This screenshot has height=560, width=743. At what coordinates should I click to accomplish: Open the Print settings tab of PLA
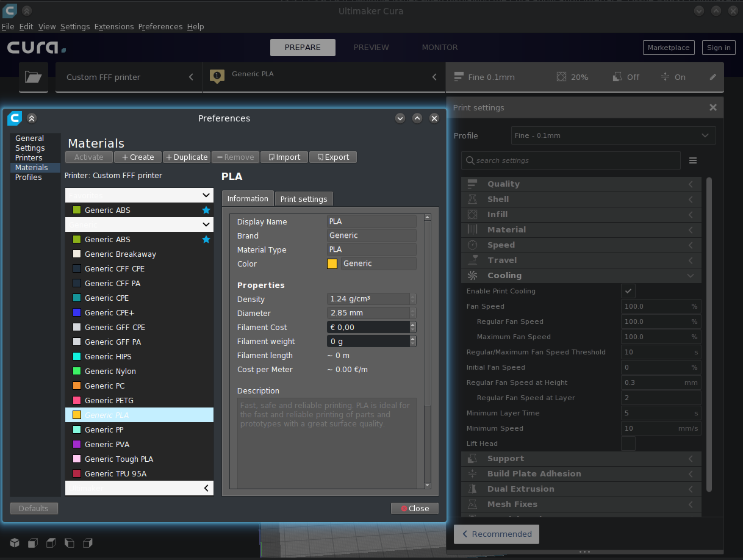tap(304, 199)
